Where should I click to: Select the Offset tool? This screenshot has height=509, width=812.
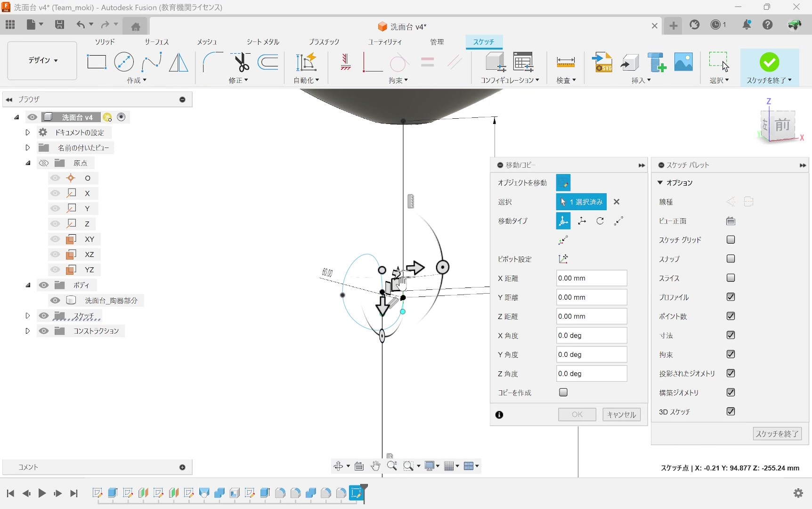(x=268, y=62)
